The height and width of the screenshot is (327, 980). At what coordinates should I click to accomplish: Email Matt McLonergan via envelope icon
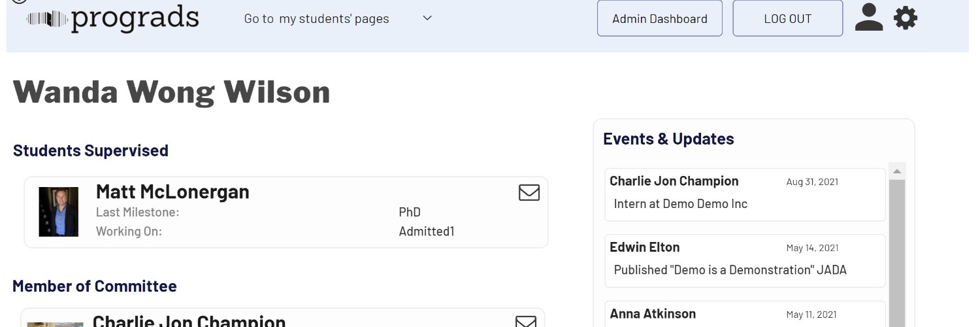[529, 192]
